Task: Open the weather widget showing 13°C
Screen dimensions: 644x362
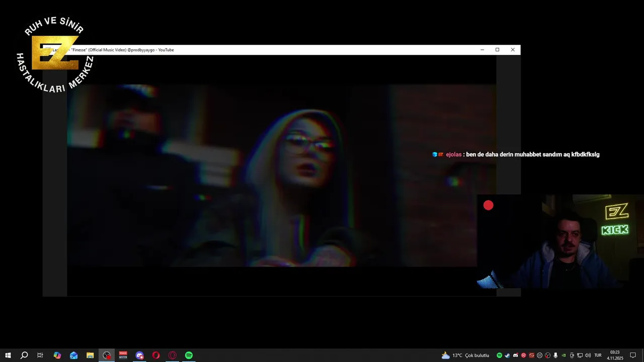Action: [x=465, y=355]
